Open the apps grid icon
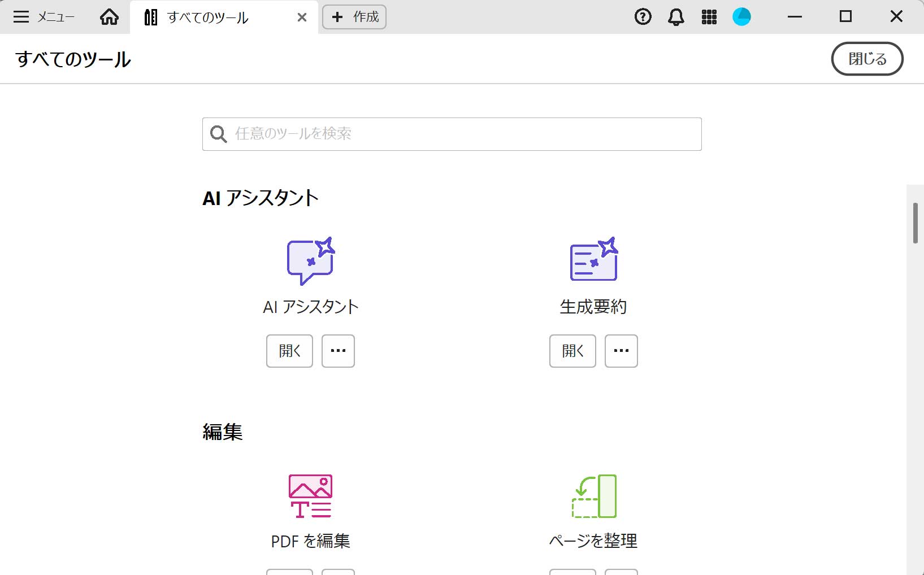 coord(709,17)
